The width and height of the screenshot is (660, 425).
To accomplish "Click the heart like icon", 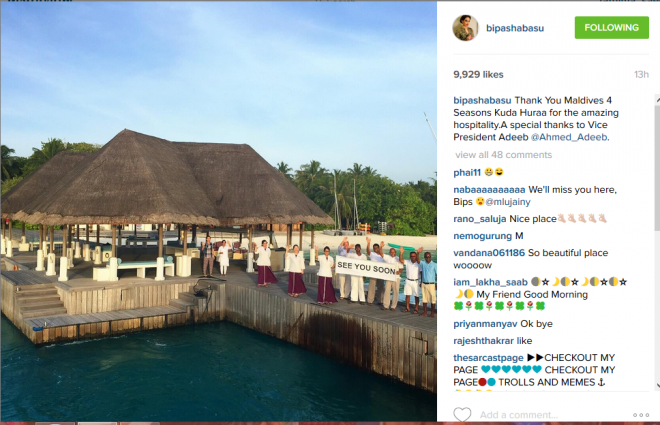I will tap(462, 414).
